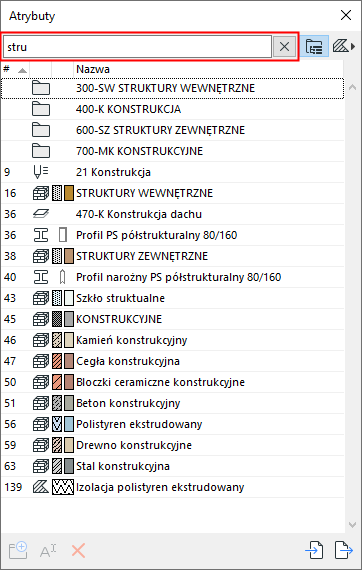Click zigzag fill preview of Izolacja polistyren
This screenshot has width=362, height=570.
point(63,487)
